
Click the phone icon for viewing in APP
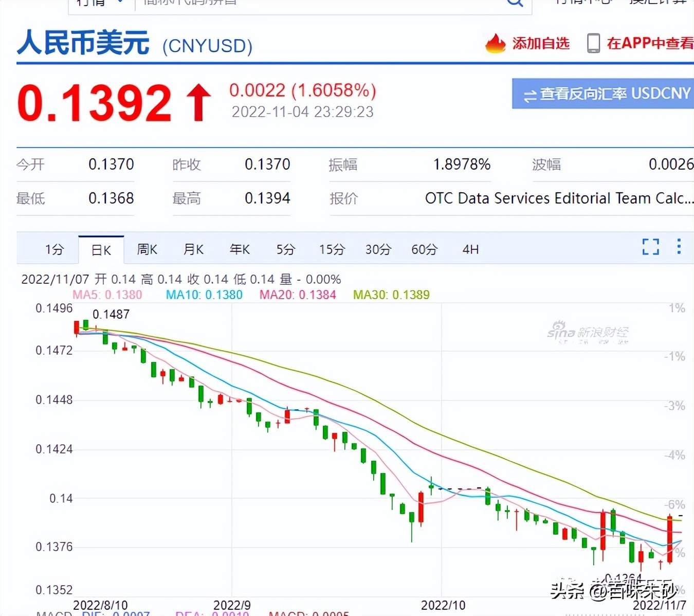pos(594,43)
